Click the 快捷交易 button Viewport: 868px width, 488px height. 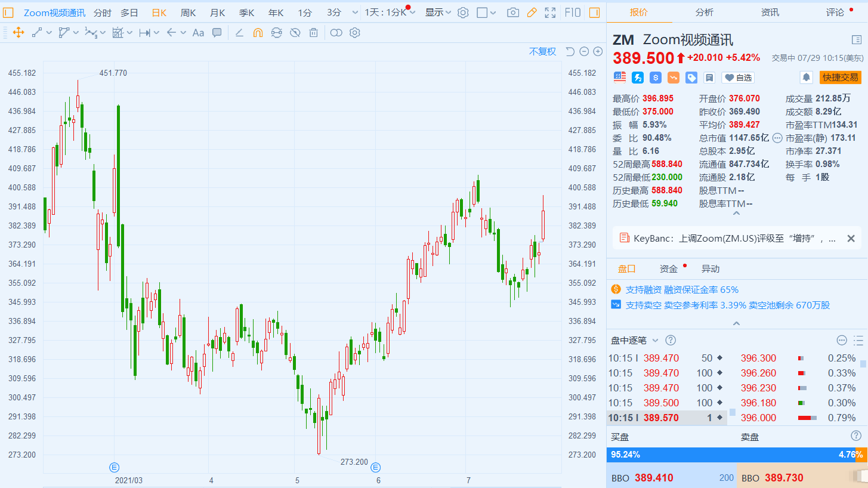tap(841, 78)
